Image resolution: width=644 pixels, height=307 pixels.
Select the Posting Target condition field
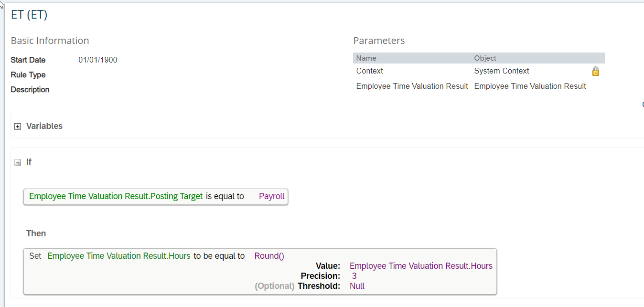tap(116, 196)
